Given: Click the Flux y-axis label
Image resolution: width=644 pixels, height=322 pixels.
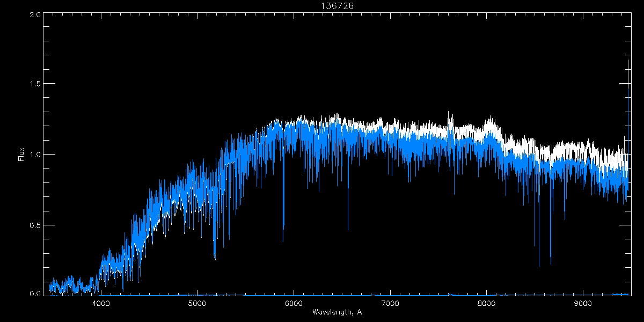Looking at the screenshot, I should pos(21,154).
